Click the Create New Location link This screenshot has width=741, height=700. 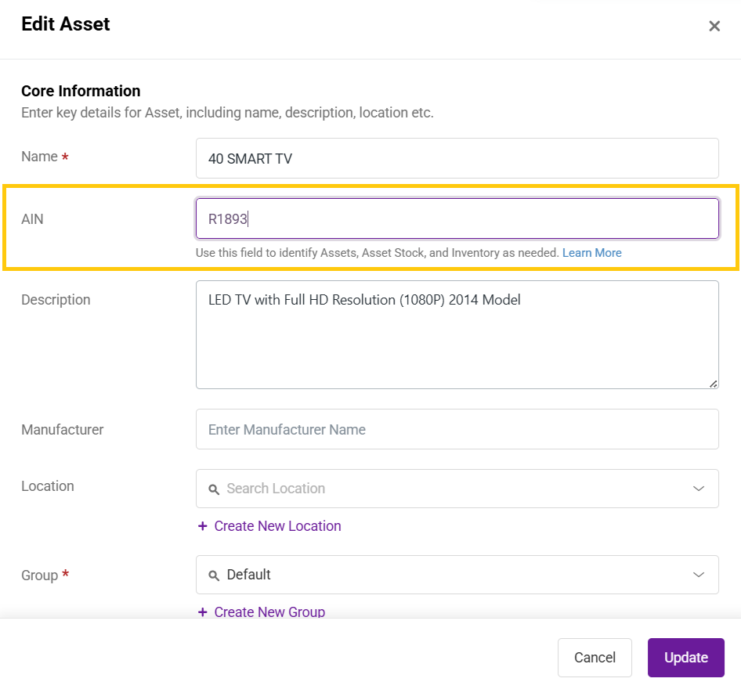[277, 525]
